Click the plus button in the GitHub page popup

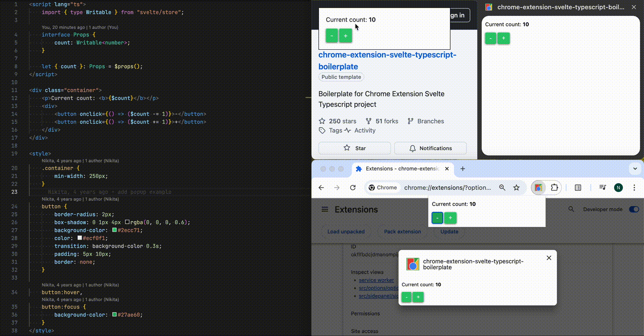(346, 36)
